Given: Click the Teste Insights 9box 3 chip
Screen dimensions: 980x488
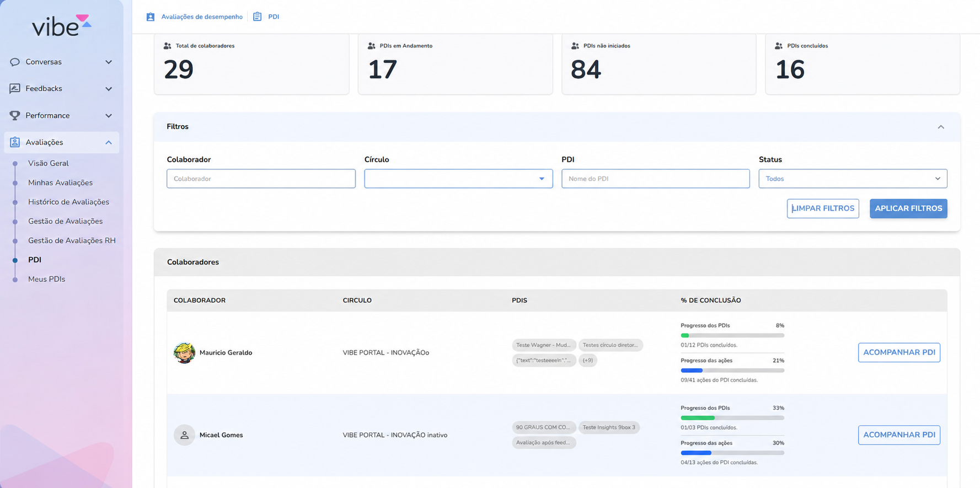Looking at the screenshot, I should (x=609, y=427).
